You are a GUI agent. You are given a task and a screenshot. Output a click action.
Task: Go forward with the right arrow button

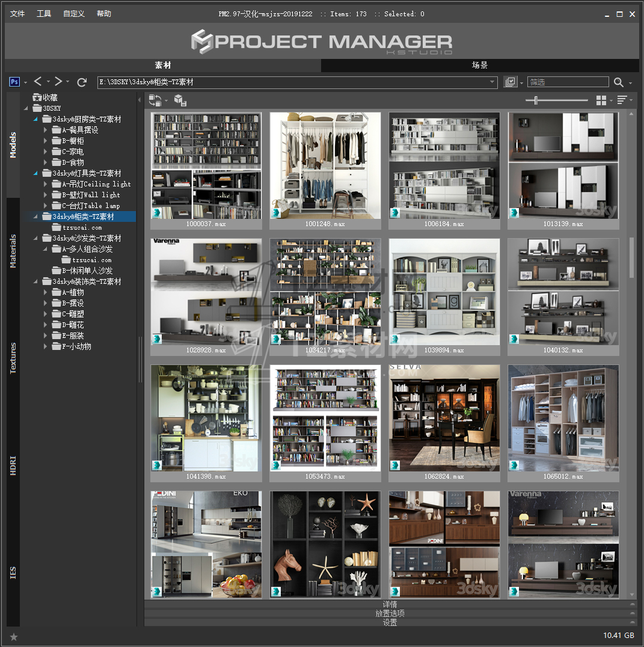[58, 82]
